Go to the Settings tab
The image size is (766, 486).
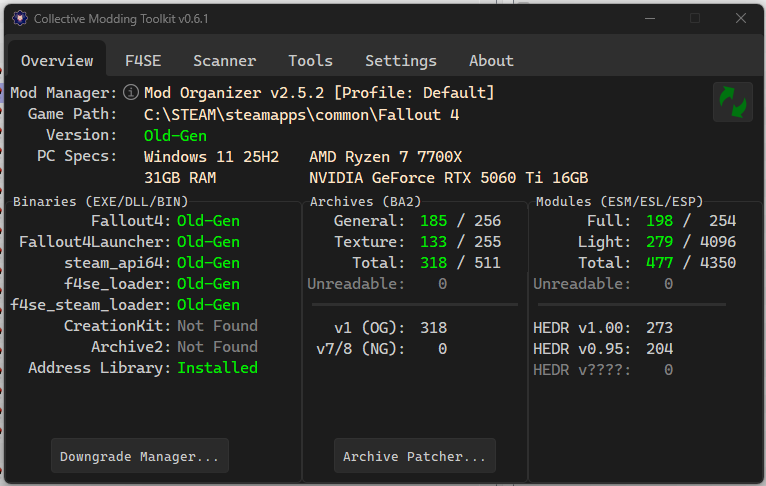click(x=401, y=61)
